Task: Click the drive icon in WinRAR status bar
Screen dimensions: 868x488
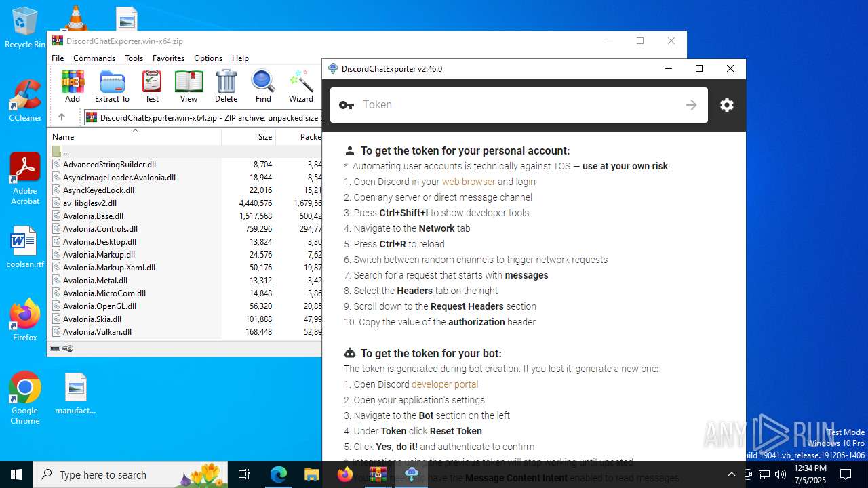Action: click(x=55, y=348)
